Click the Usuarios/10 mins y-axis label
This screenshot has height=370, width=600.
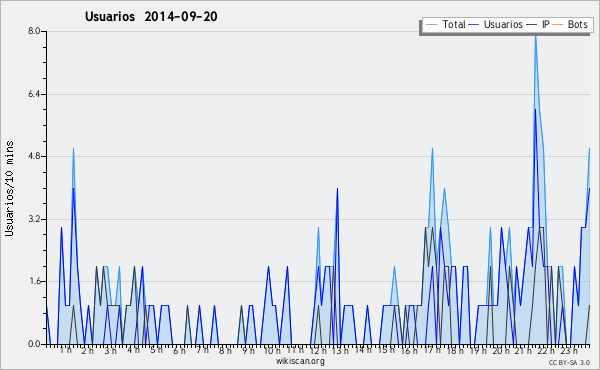point(9,188)
